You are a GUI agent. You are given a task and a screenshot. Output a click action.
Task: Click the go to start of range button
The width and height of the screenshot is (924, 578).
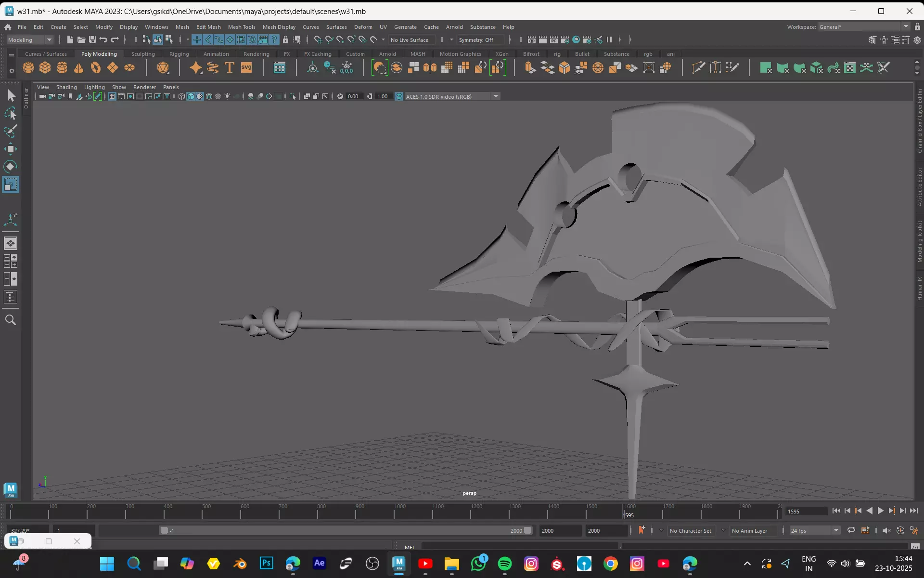(x=836, y=511)
